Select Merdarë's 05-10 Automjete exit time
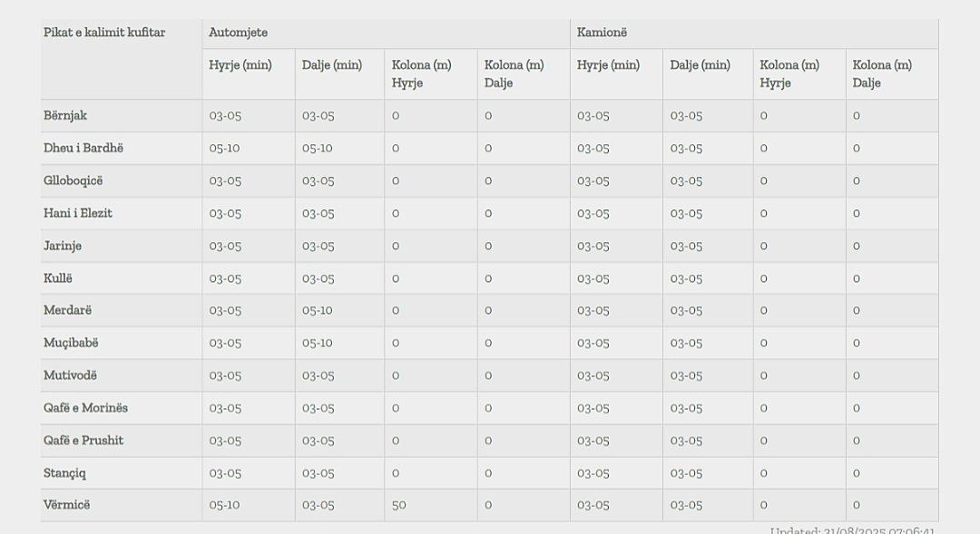 point(318,310)
